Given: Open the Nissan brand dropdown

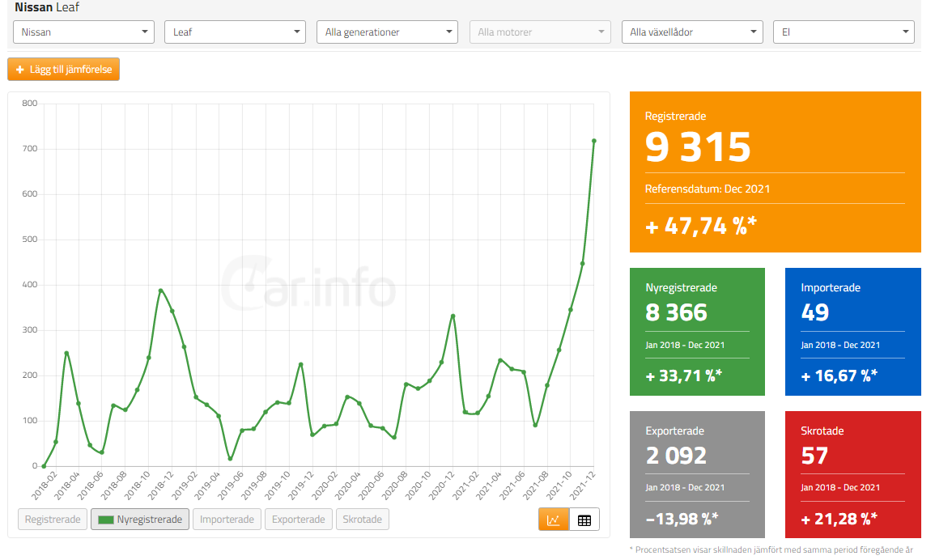Looking at the screenshot, I should coord(83,32).
